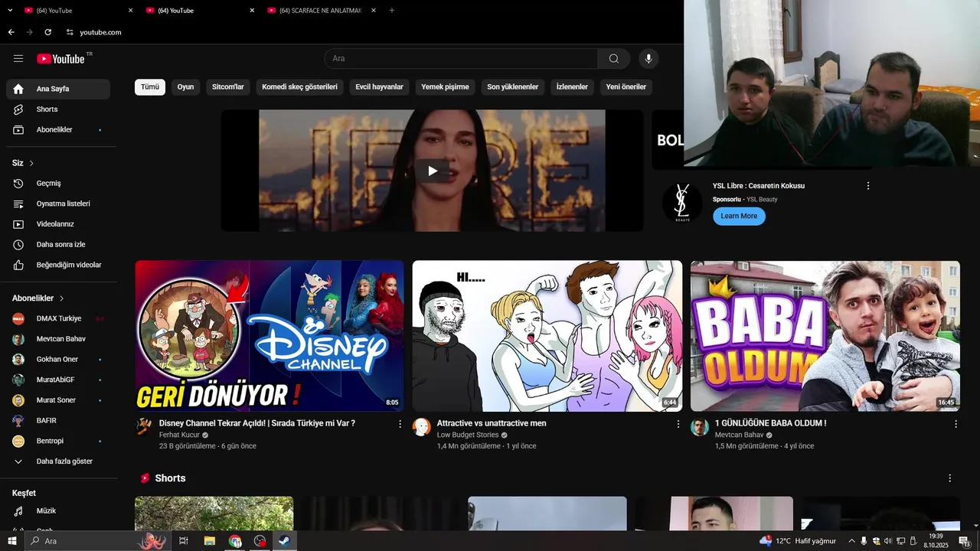Viewport: 980px width, 551px height.
Task: Open Beğendiğim videolar list
Action: coord(58,265)
